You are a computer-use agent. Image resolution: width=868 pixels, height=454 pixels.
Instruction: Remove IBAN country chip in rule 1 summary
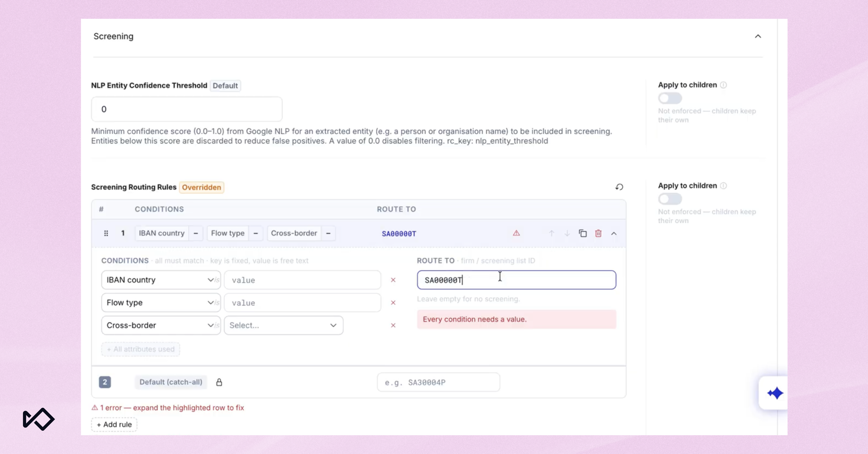196,233
